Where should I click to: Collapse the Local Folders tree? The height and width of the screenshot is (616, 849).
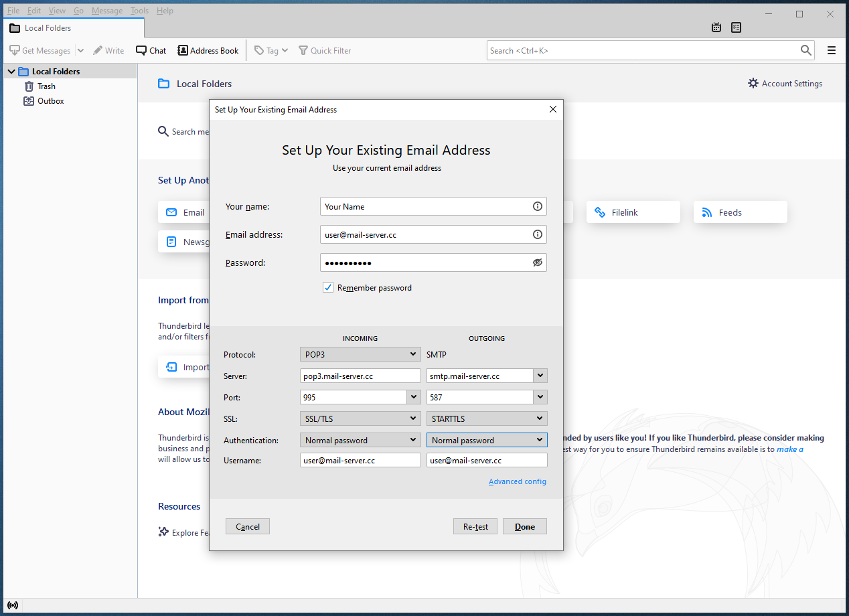click(x=11, y=72)
